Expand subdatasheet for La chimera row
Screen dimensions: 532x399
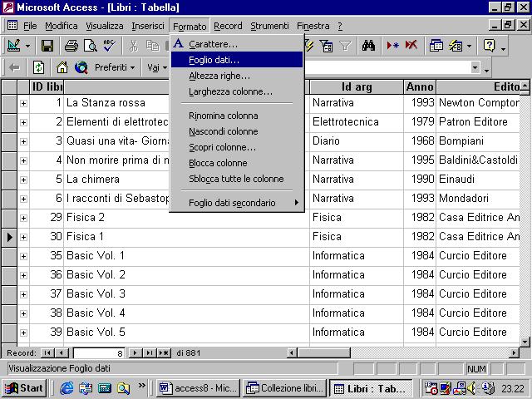coord(23,180)
